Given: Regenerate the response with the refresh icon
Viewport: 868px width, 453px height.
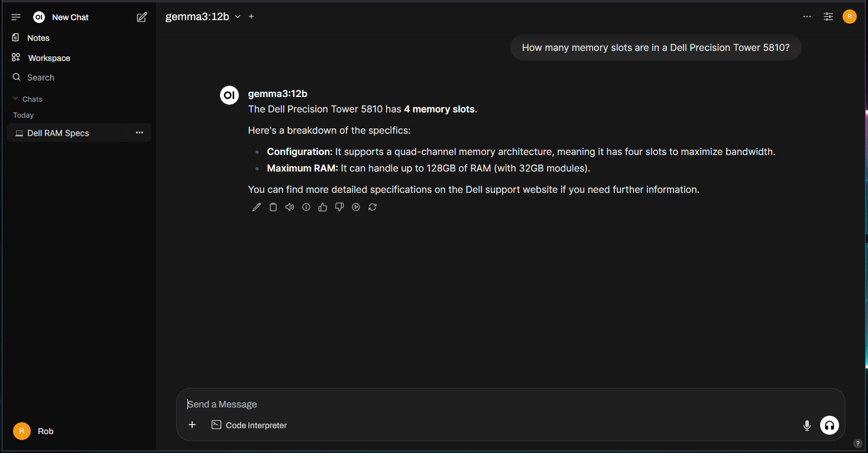Looking at the screenshot, I should click(x=373, y=207).
